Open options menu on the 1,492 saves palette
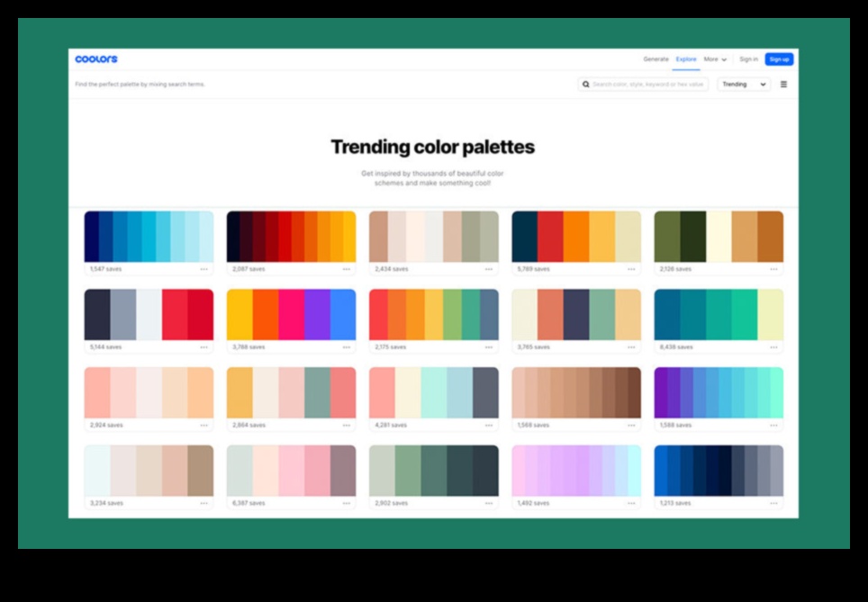Screen dimensions: 868x602 pos(631,502)
